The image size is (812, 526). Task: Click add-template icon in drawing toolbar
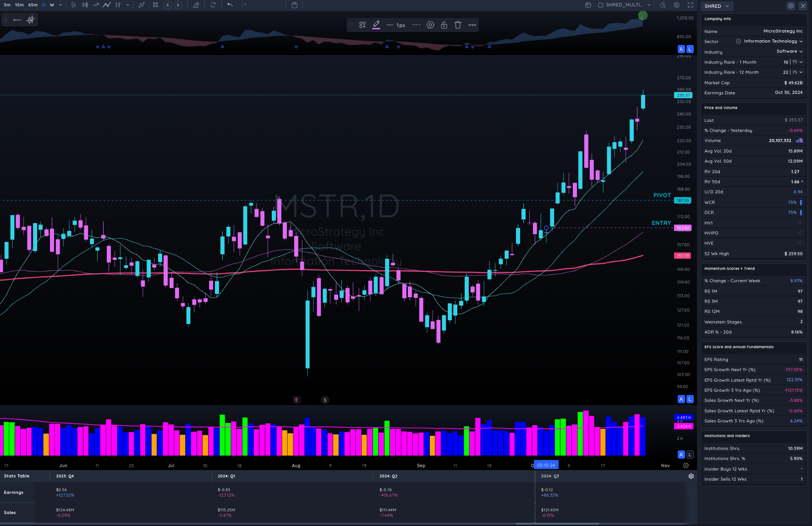coord(362,25)
